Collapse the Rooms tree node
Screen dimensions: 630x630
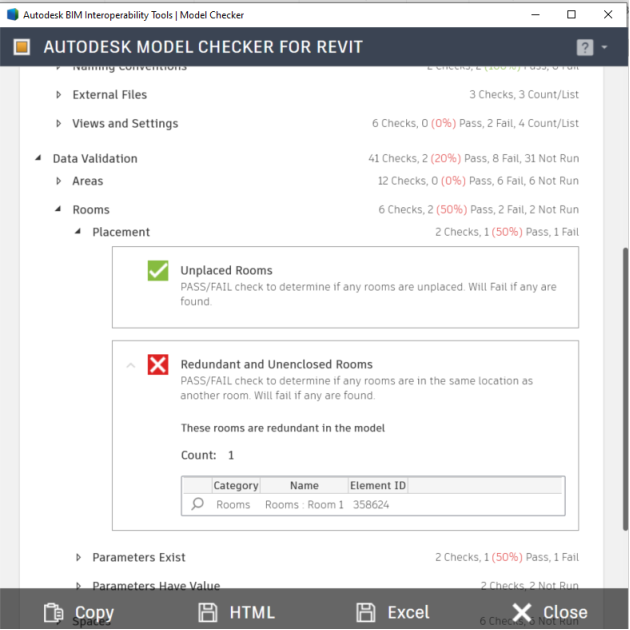59,210
